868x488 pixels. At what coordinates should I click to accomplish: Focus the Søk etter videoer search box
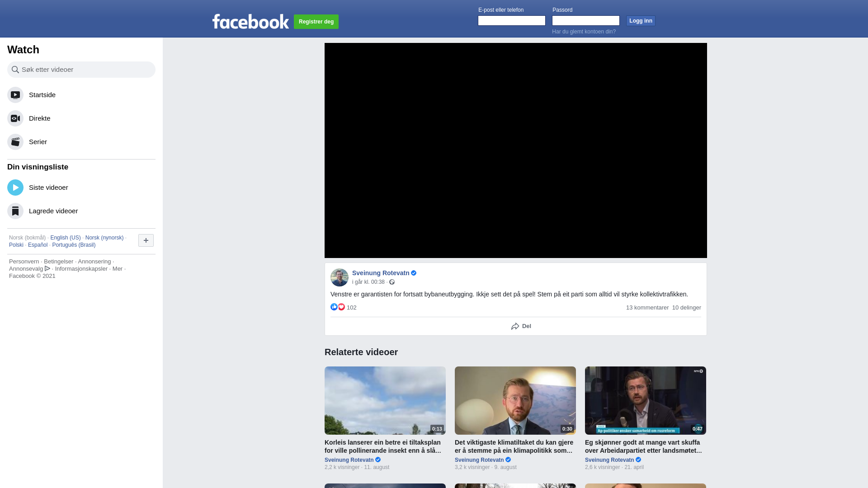point(81,70)
